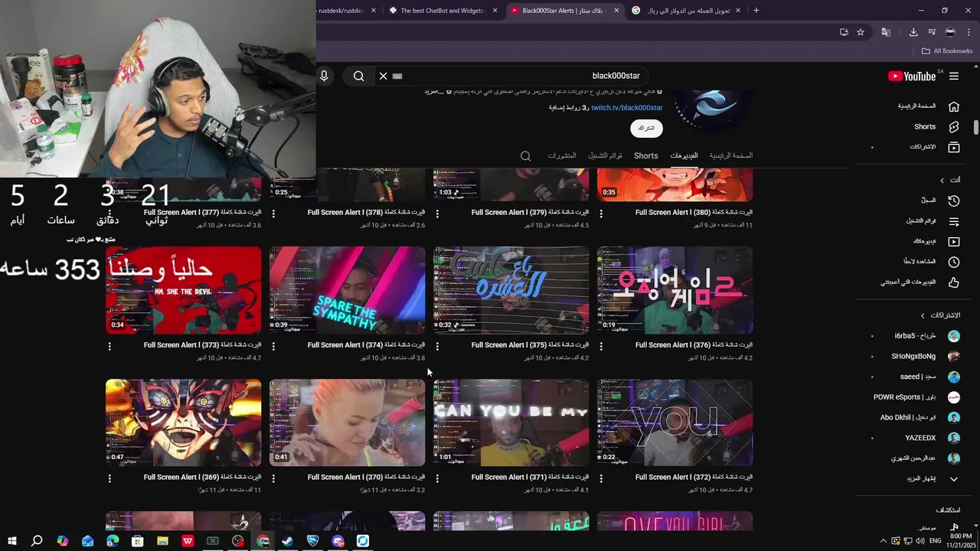980x551 pixels.
Task: Open Playlists icon in sidebar
Action: point(954,221)
